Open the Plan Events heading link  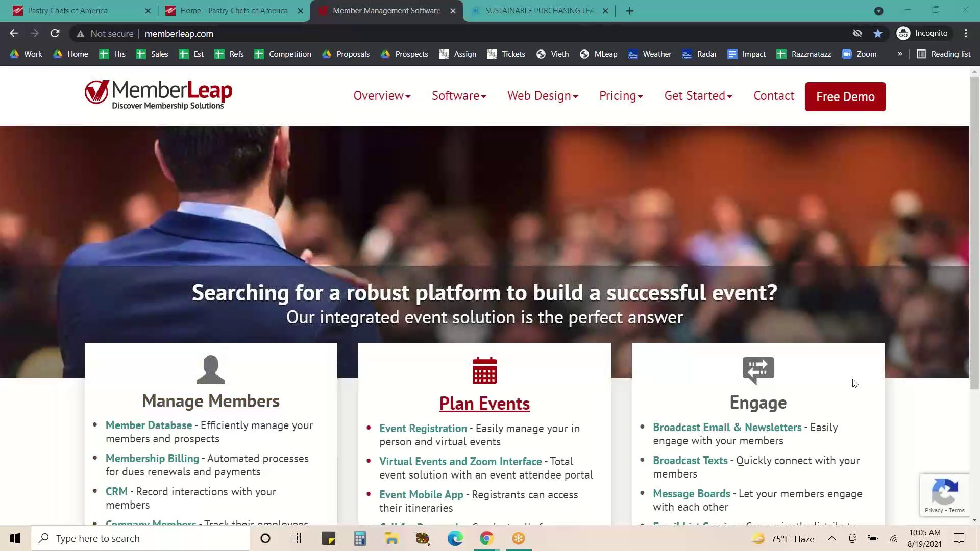click(x=484, y=404)
